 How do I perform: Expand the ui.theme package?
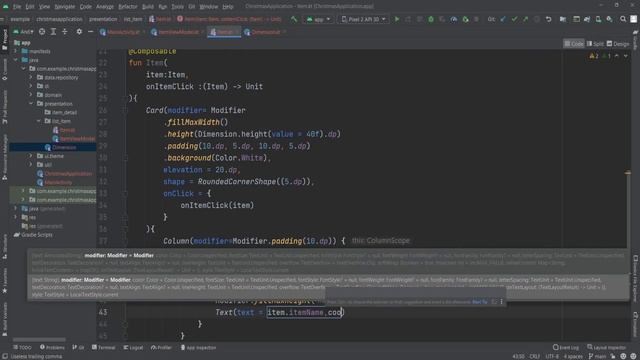31,156
